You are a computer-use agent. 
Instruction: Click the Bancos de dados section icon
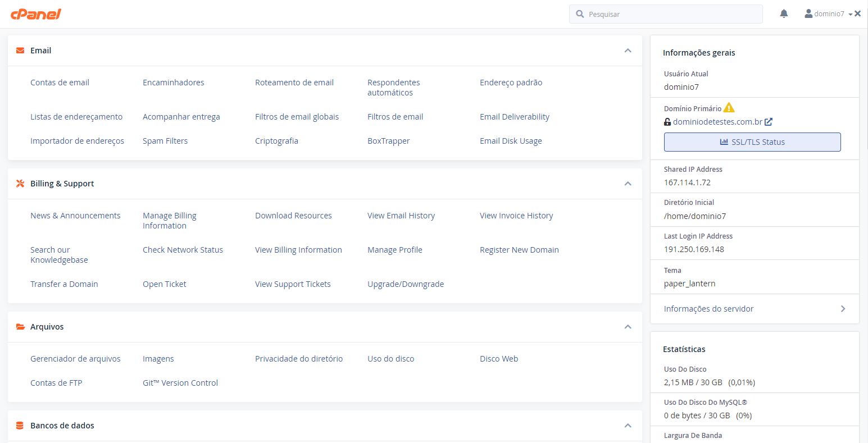20,425
